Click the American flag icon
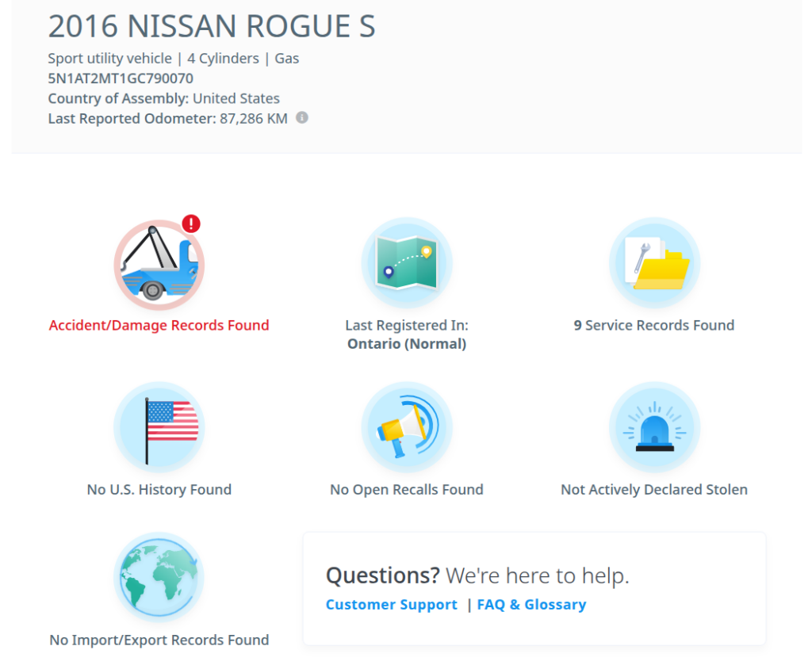The height and width of the screenshot is (665, 812). [x=159, y=427]
